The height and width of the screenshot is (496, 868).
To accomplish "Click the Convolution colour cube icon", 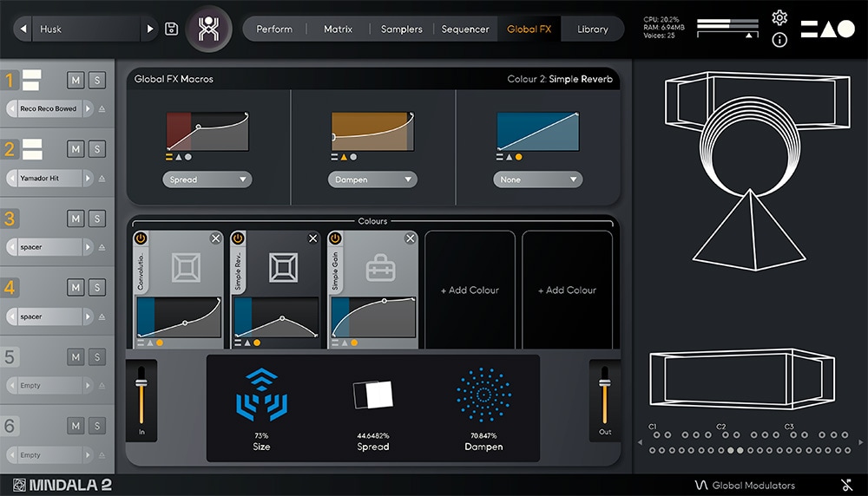I will click(x=186, y=268).
